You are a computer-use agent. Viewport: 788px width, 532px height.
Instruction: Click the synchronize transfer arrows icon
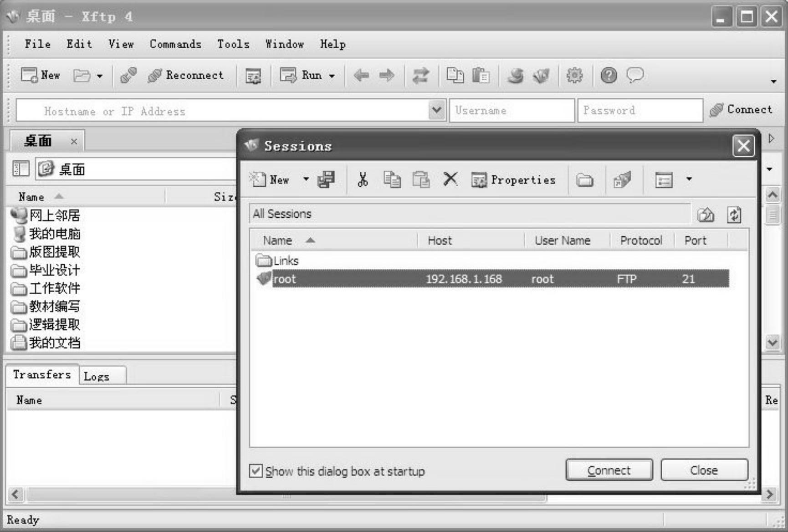[420, 75]
